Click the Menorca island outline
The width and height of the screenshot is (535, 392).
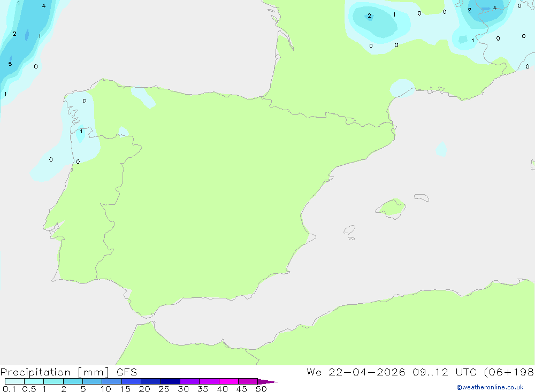422,197
